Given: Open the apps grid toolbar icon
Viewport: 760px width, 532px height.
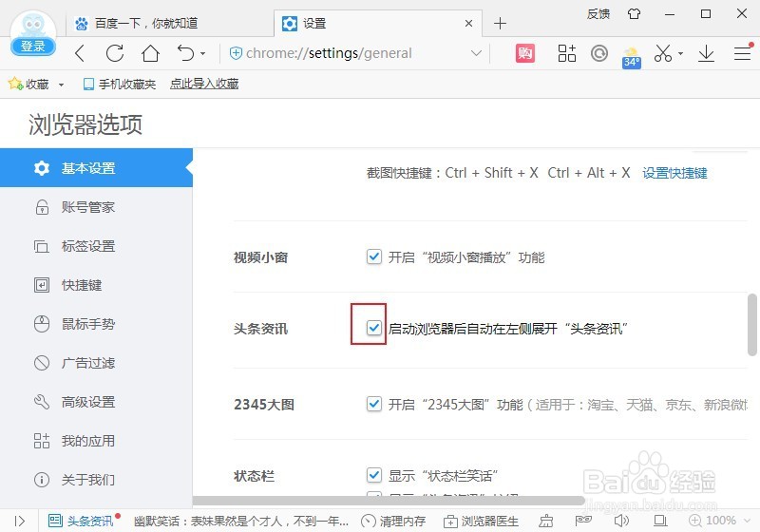Looking at the screenshot, I should [x=566, y=53].
